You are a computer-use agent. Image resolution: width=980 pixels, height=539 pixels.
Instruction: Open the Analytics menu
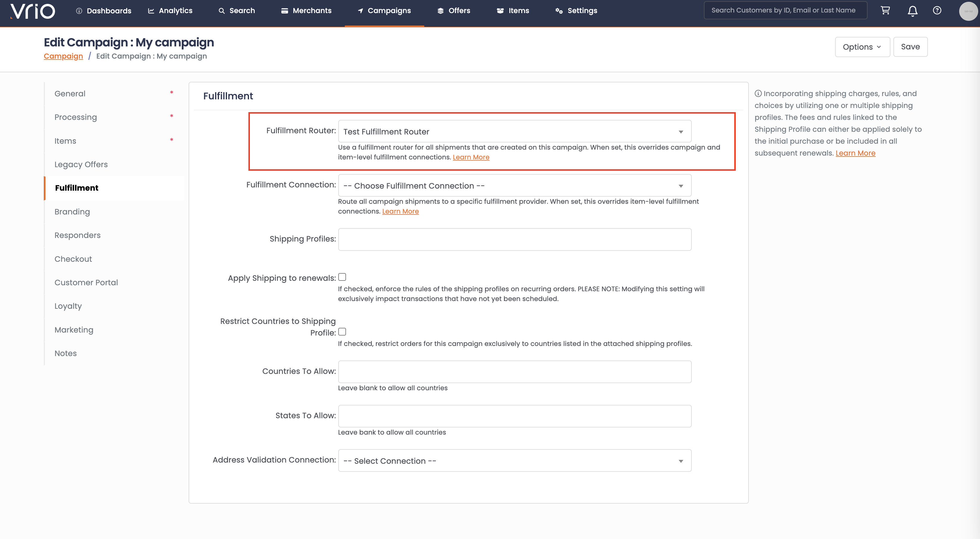click(170, 11)
